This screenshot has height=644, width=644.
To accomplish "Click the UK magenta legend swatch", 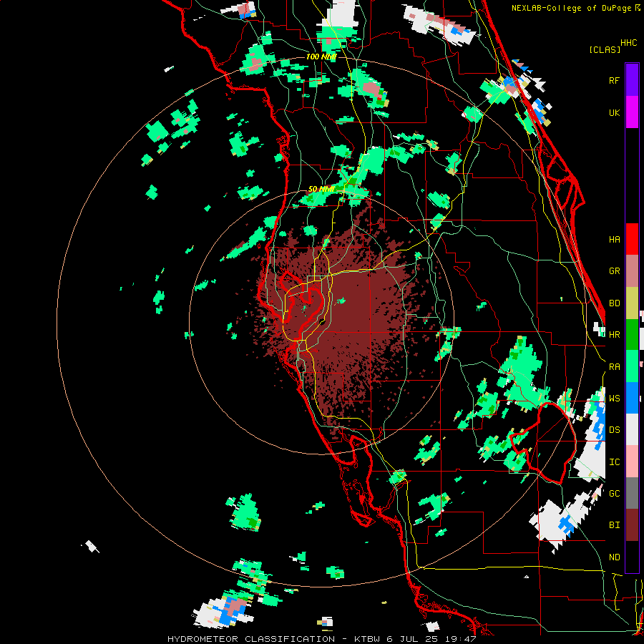I will (632, 112).
